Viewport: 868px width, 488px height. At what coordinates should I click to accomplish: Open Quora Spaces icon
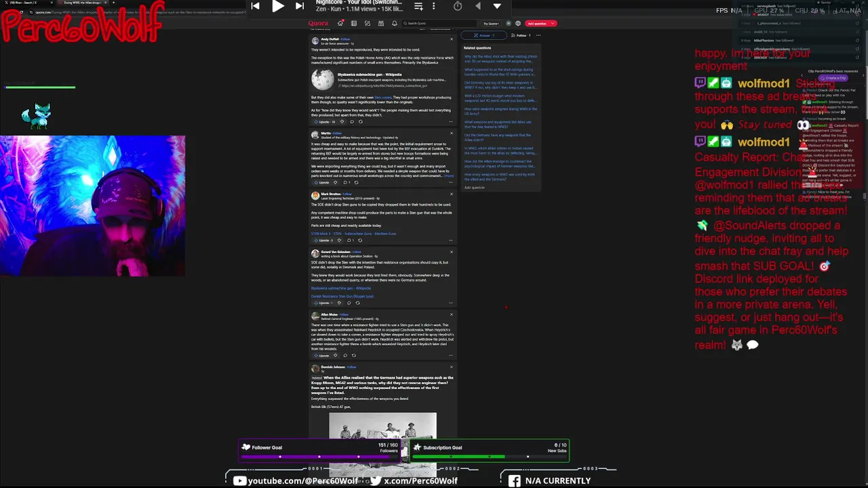tap(381, 23)
